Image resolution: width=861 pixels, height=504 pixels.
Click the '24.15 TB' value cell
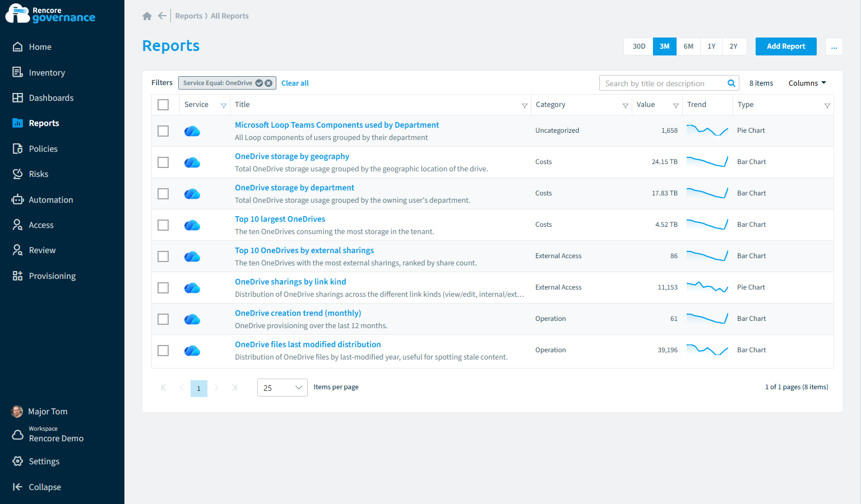tap(664, 162)
